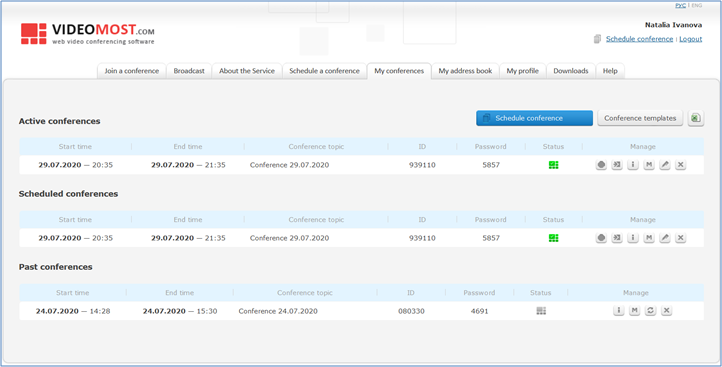Switch to the My profile tab
Screen dimensions: 722x367
(x=523, y=71)
